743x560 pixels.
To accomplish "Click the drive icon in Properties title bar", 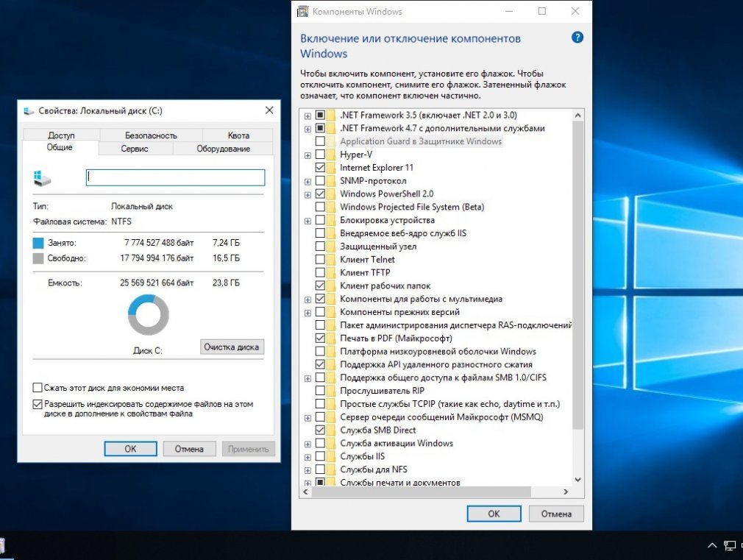I will coord(29,110).
